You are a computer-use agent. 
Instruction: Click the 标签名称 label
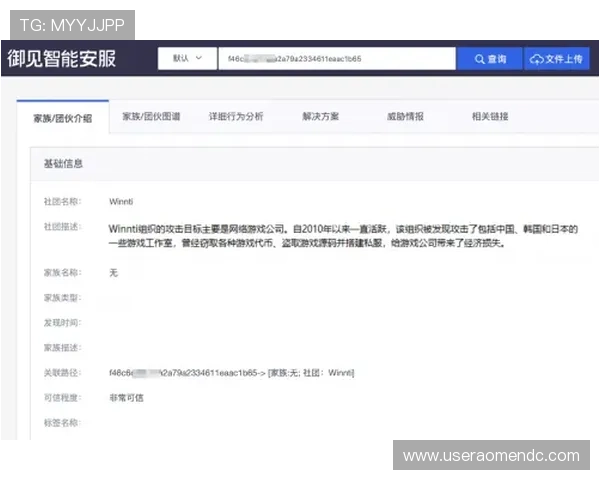pos(62,423)
